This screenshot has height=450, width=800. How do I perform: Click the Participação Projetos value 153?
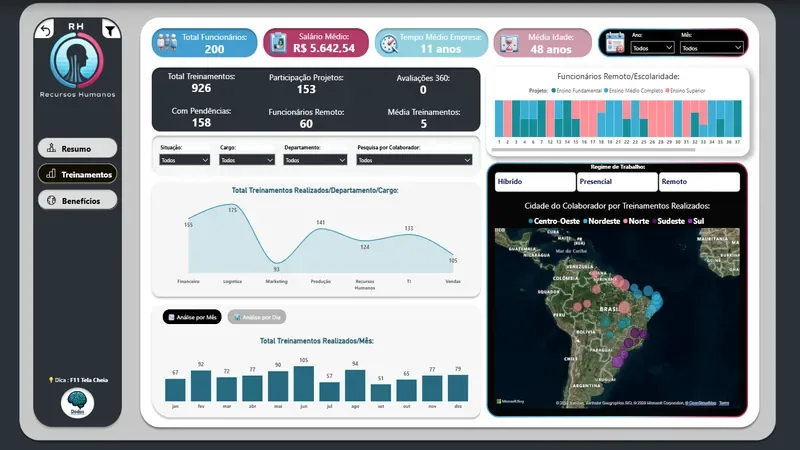(306, 89)
